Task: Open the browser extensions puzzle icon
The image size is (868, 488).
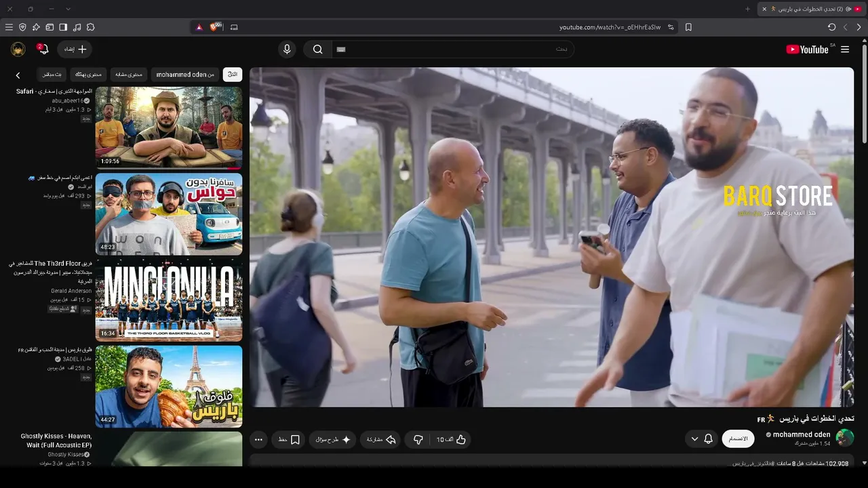Action: click(x=90, y=27)
